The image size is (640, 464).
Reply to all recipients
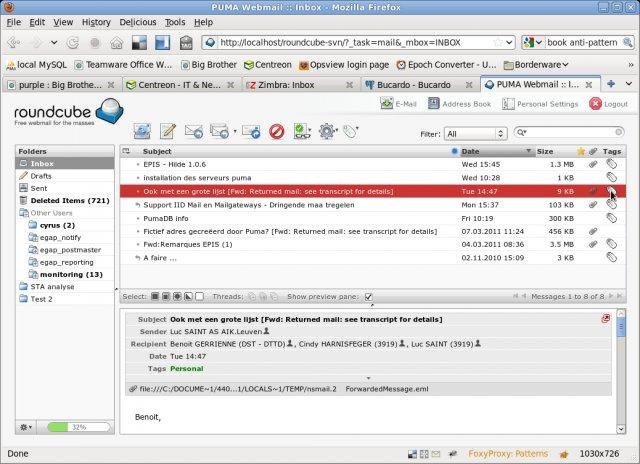pos(220,131)
